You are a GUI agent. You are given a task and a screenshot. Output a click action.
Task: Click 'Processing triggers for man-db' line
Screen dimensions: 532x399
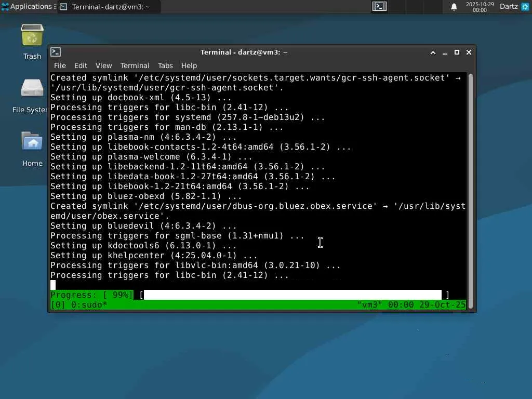[167, 127]
